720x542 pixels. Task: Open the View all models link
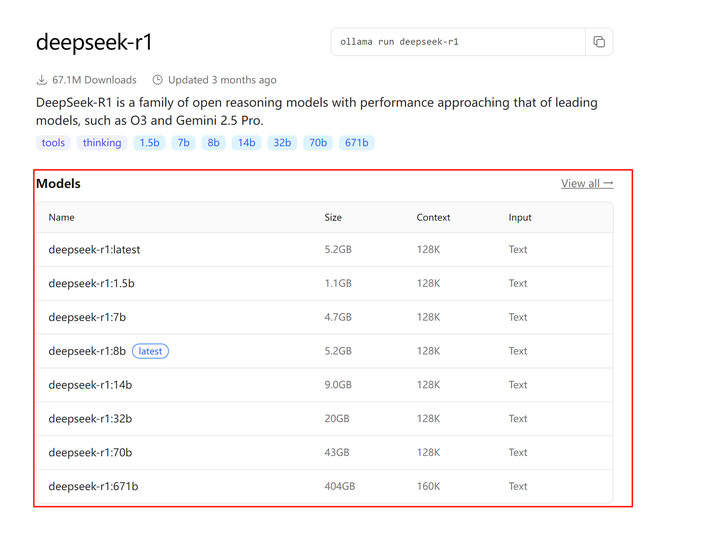(587, 183)
